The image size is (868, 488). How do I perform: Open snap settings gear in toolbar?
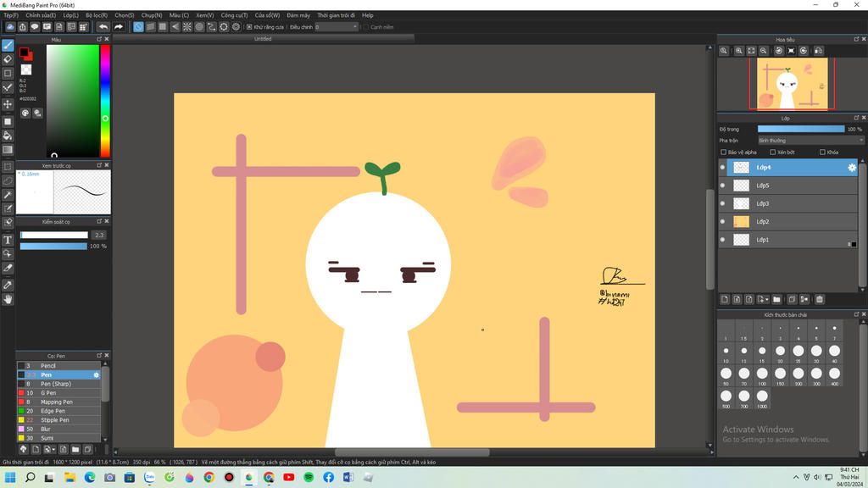pos(236,26)
